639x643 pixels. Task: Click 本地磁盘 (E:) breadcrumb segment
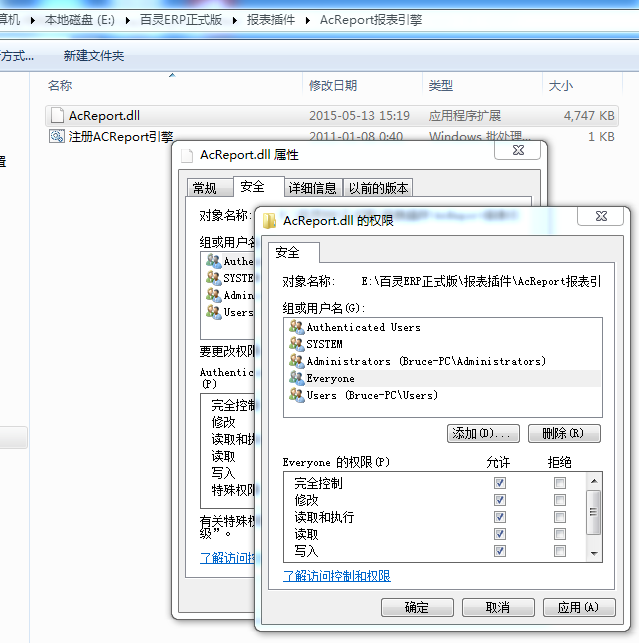coord(80,20)
